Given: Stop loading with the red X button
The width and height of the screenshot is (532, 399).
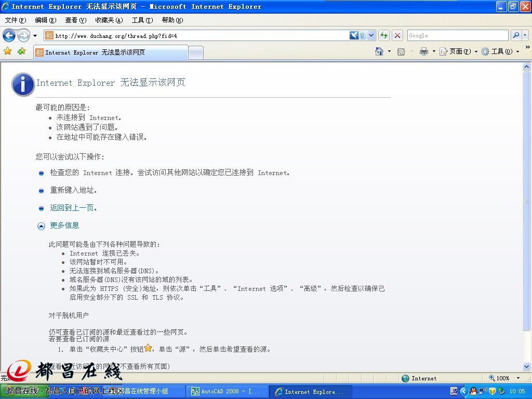Looking at the screenshot, I should 397,35.
